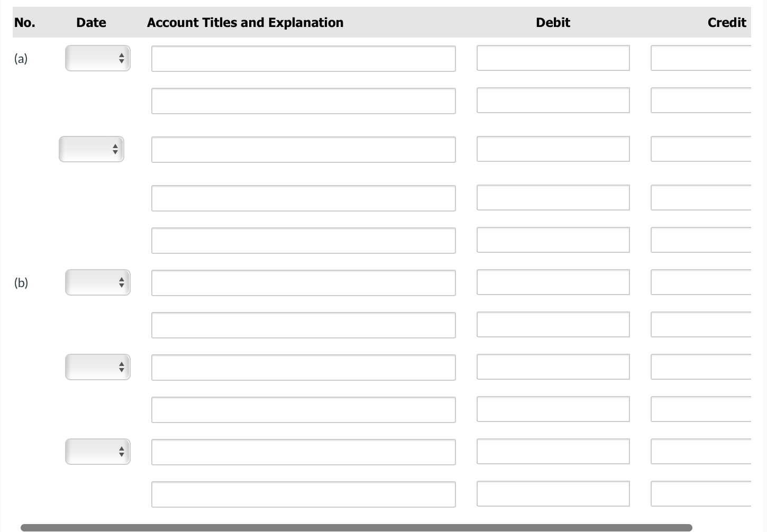Open the first date dropdown for entry (a)
The image size is (767, 532).
[x=97, y=58]
